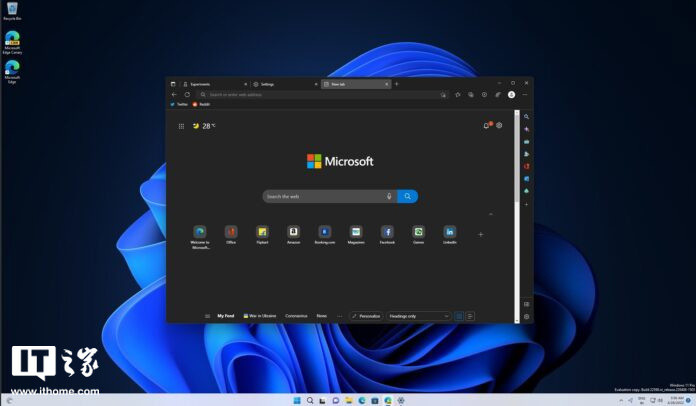Screen dimensions: 696x406
Task: Open sidebar Search icon
Action: tap(526, 117)
